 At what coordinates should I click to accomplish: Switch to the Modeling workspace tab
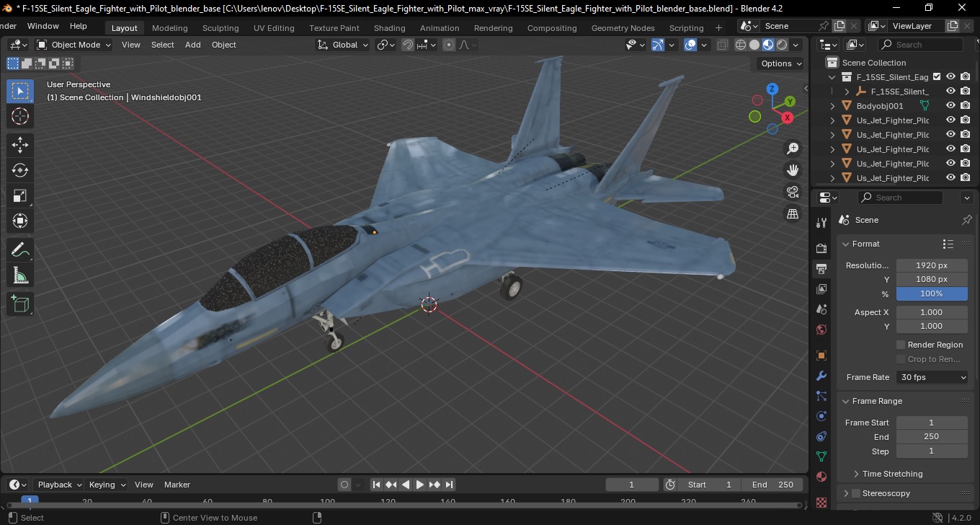169,28
